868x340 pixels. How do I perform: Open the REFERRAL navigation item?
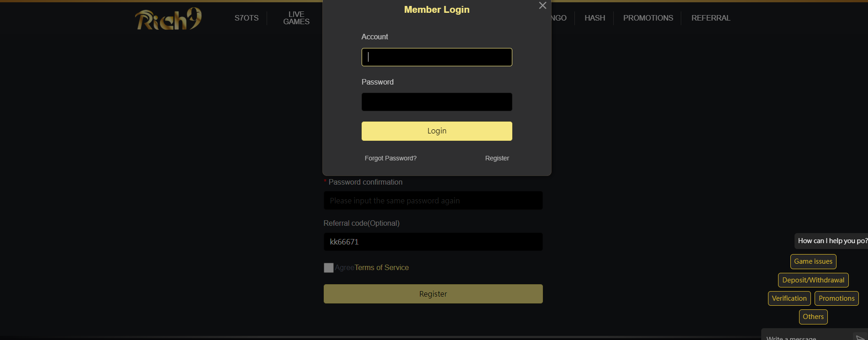click(x=710, y=18)
